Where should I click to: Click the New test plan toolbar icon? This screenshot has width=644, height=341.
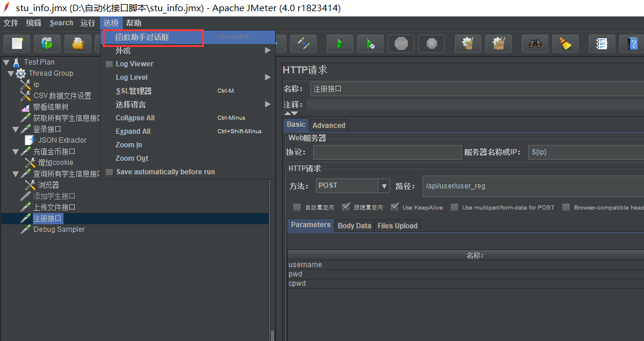click(x=17, y=43)
